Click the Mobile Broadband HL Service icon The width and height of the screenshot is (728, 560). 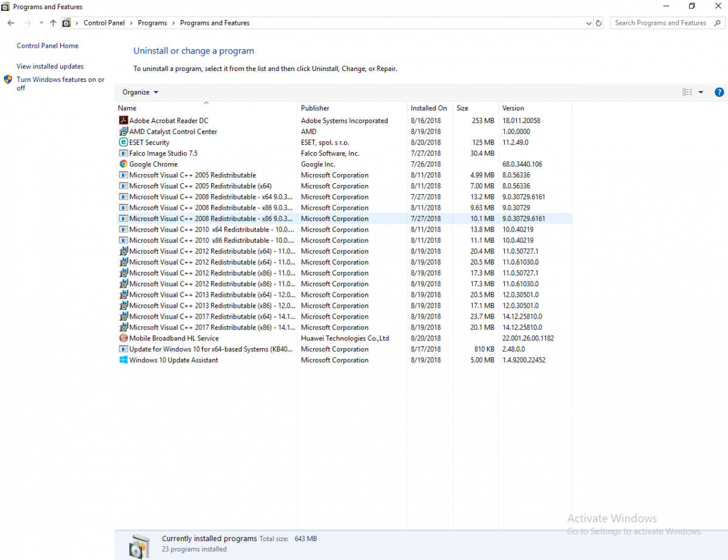pos(124,339)
